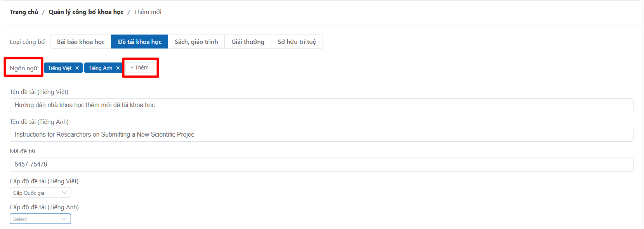Click the Loại công bố label
Image resolution: width=644 pixels, height=229 pixels.
point(27,42)
